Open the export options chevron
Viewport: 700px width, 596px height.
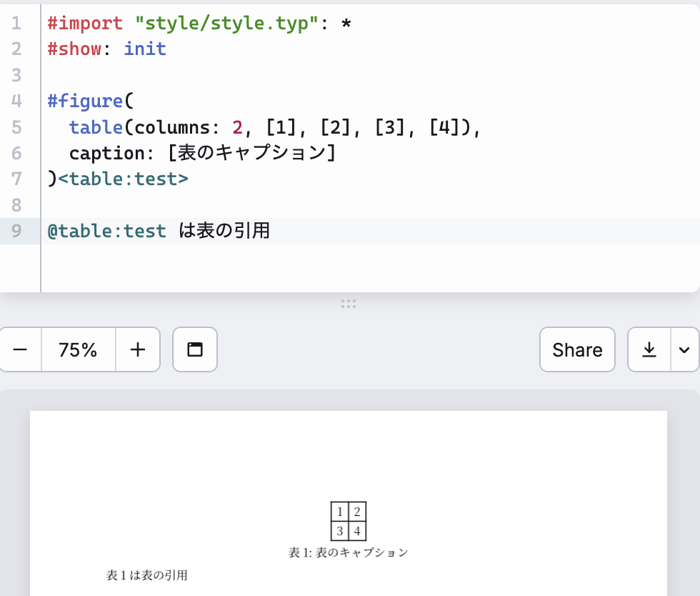pos(684,349)
